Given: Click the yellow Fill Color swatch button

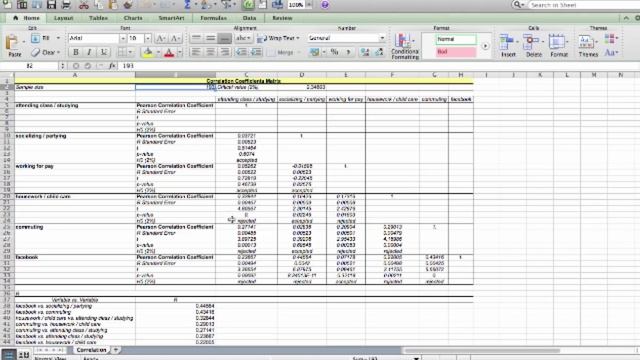Looking at the screenshot, I should [x=148, y=52].
